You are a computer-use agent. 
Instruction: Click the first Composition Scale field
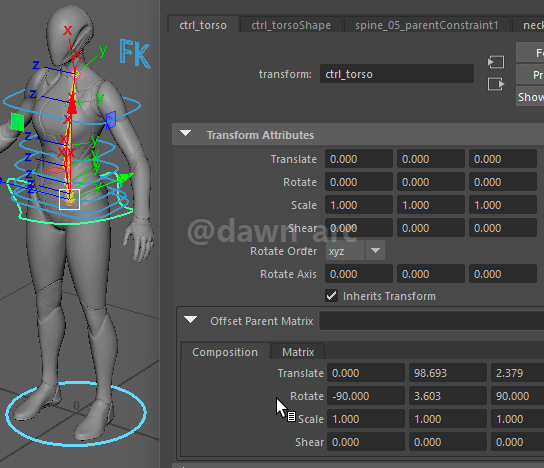pos(366,419)
